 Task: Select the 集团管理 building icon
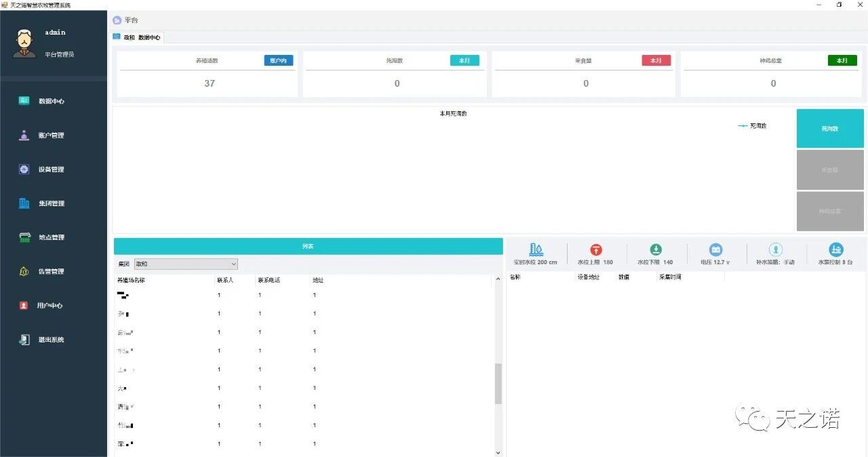(24, 203)
